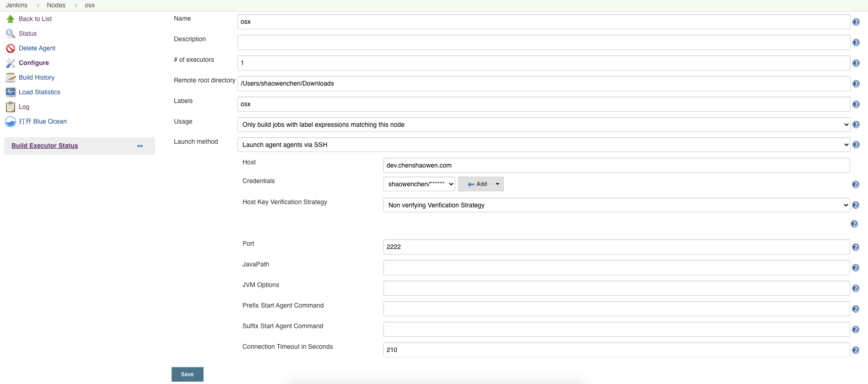Open the Usage dropdown
This screenshot has height=384, width=868.
(543, 124)
